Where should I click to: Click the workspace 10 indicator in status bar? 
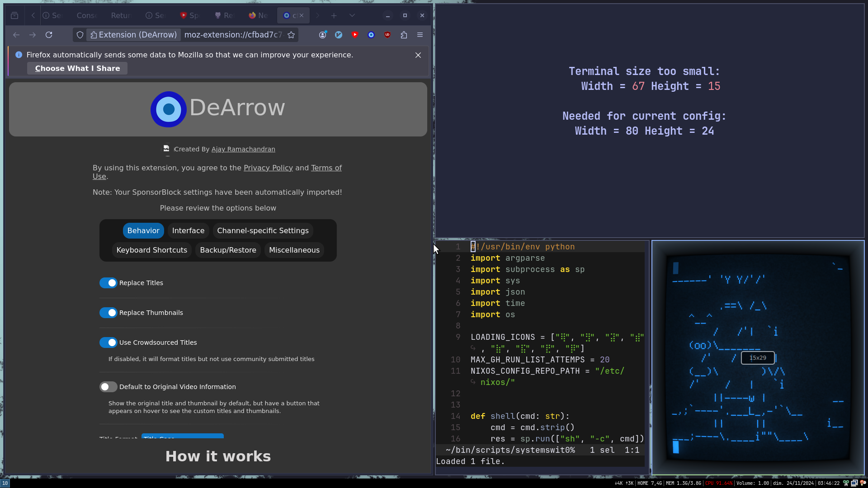[x=5, y=483]
